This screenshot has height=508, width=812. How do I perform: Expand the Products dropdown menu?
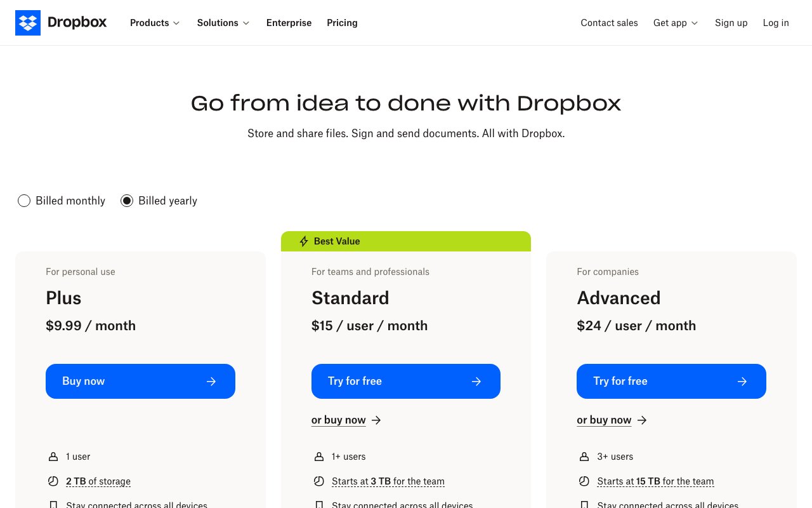155,23
